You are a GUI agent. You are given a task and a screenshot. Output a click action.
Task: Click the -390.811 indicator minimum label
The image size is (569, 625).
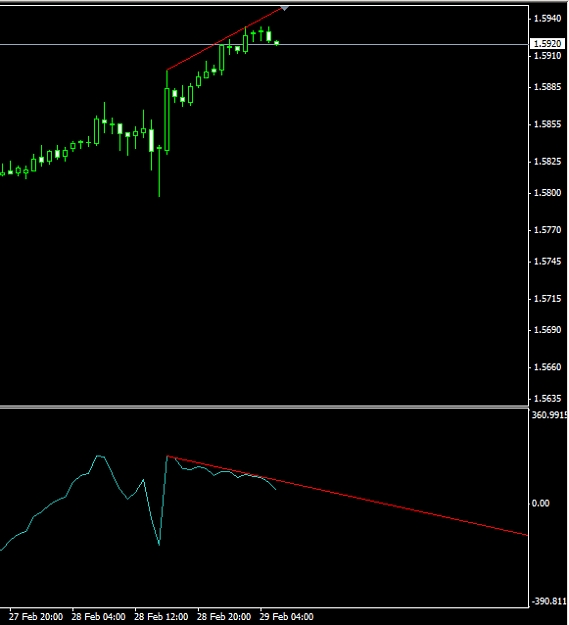[x=550, y=601]
